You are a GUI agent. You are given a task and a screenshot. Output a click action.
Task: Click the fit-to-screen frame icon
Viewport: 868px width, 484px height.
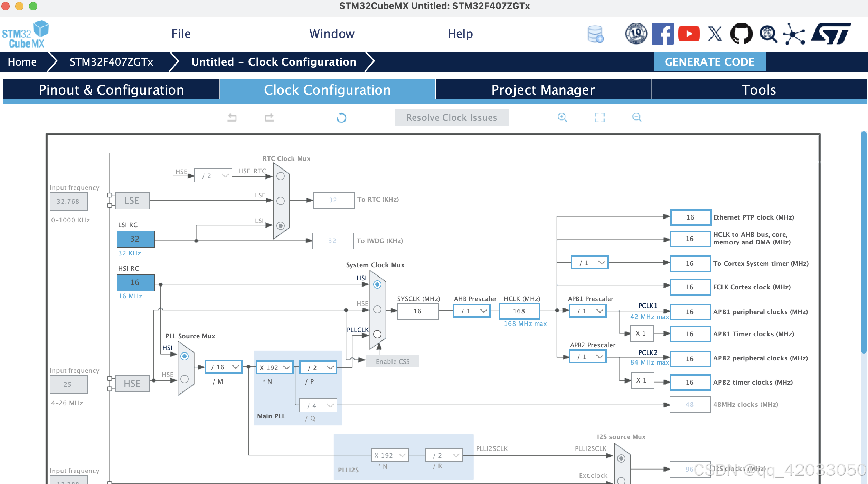[600, 117]
